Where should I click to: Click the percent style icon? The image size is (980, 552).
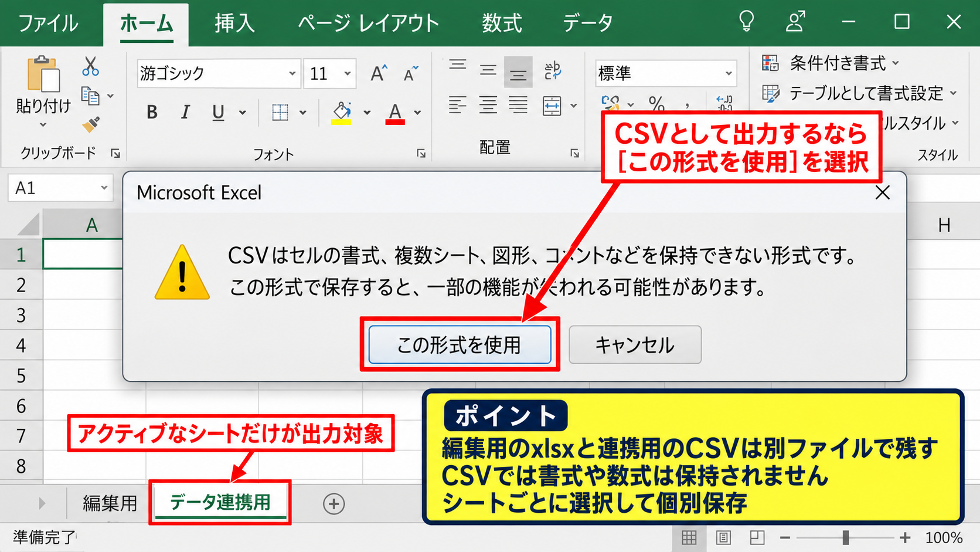pyautogui.click(x=657, y=104)
